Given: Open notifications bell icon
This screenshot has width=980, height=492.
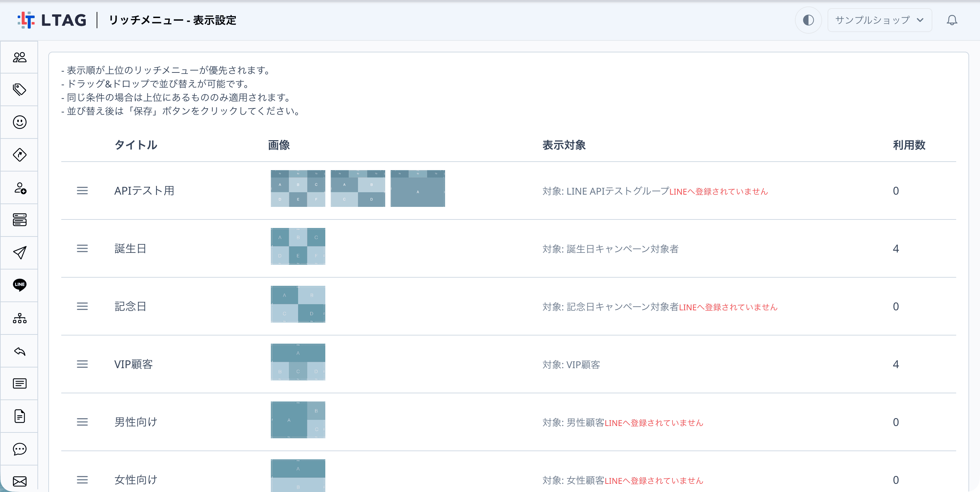Looking at the screenshot, I should pyautogui.click(x=952, y=20).
